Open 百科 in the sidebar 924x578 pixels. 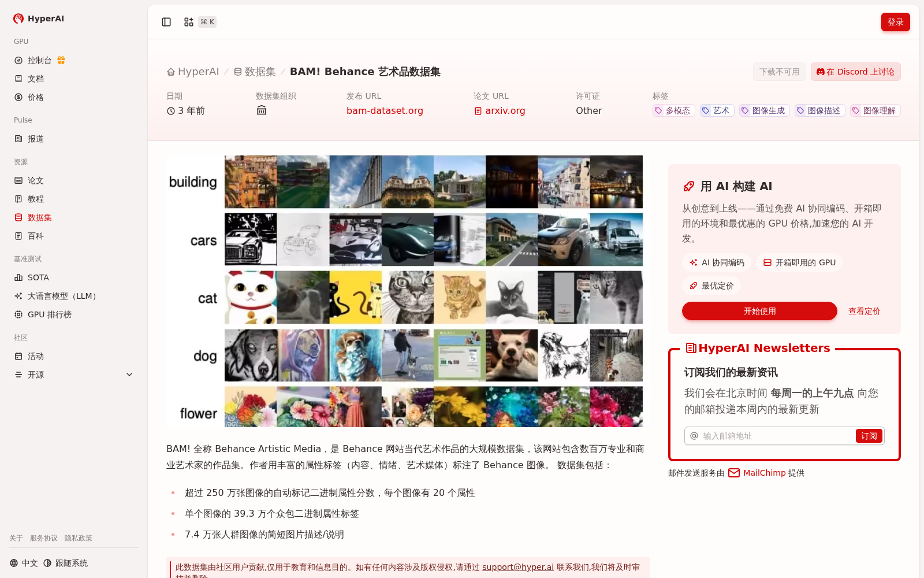74,236
